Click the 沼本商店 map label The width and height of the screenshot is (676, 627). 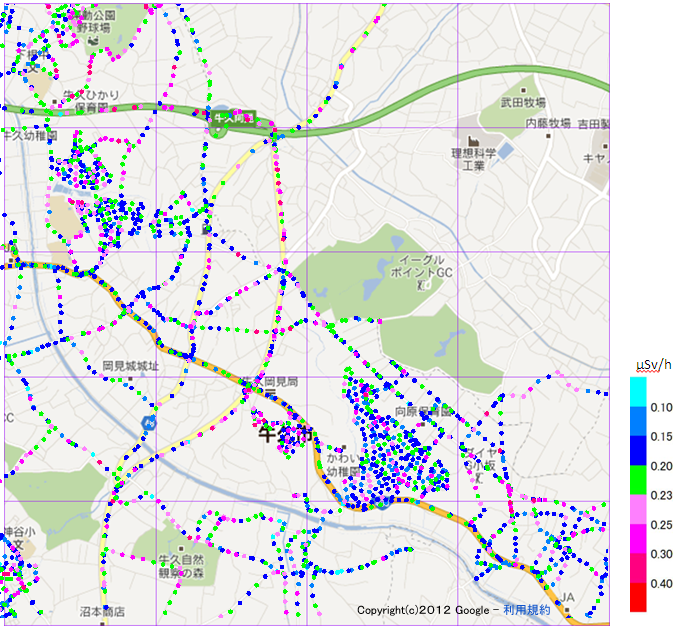[x=102, y=611]
